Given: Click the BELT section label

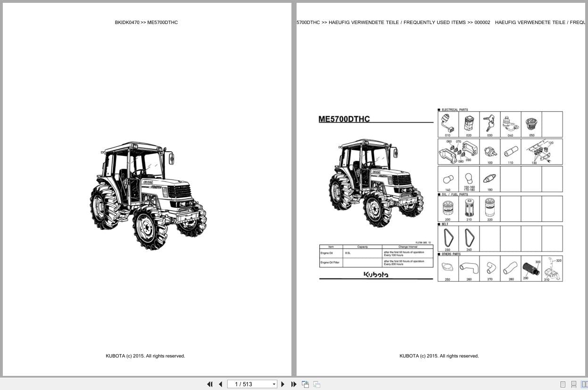Looking at the screenshot, I should click(445, 224).
